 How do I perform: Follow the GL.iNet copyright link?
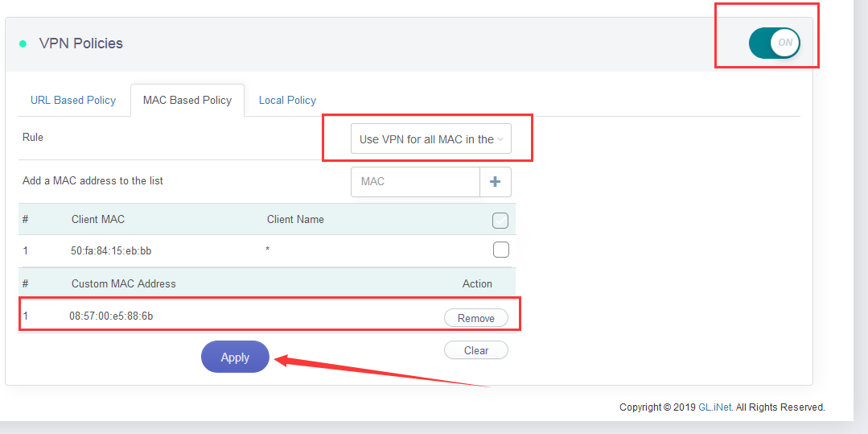point(715,407)
